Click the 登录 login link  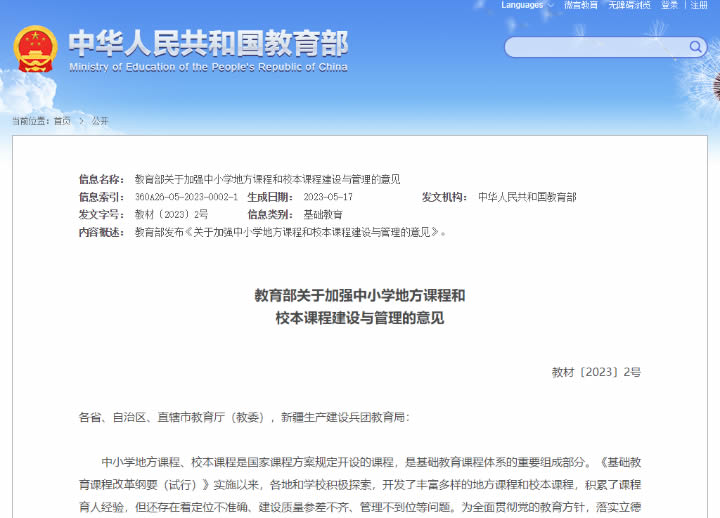click(669, 5)
